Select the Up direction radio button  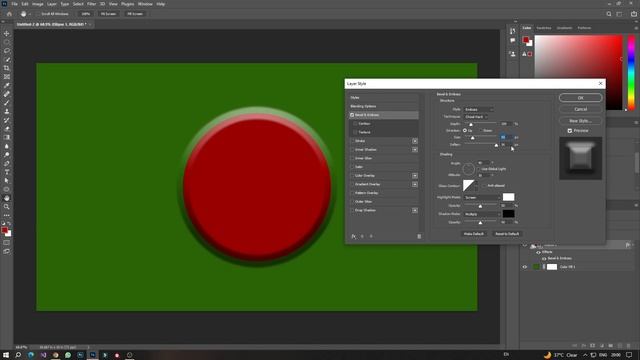464,131
